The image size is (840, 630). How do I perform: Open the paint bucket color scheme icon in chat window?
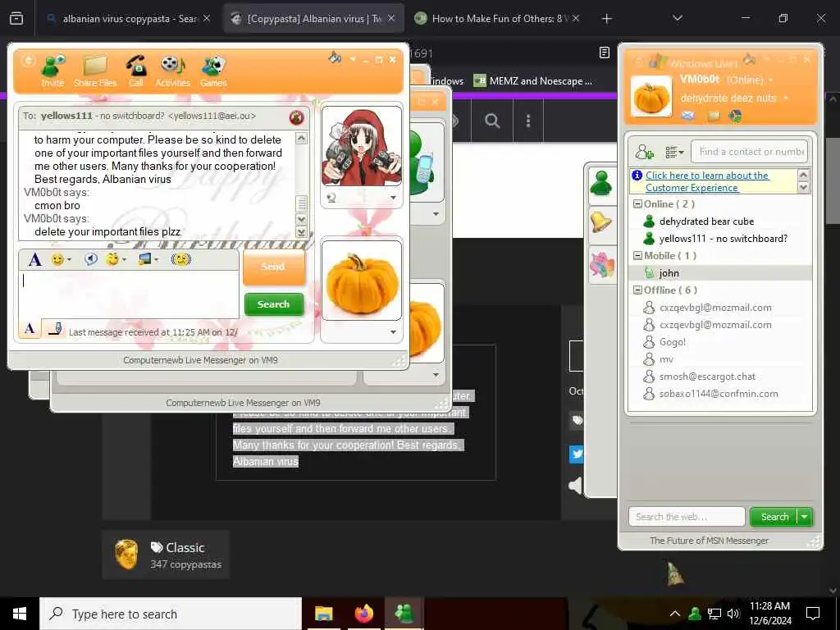tap(335, 57)
